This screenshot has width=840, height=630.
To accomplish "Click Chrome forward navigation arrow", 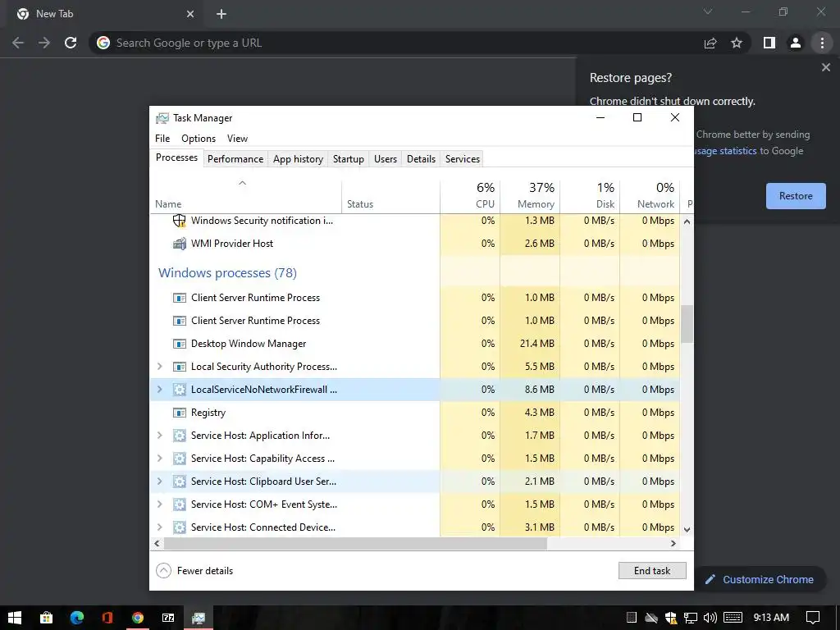I will click(x=44, y=43).
